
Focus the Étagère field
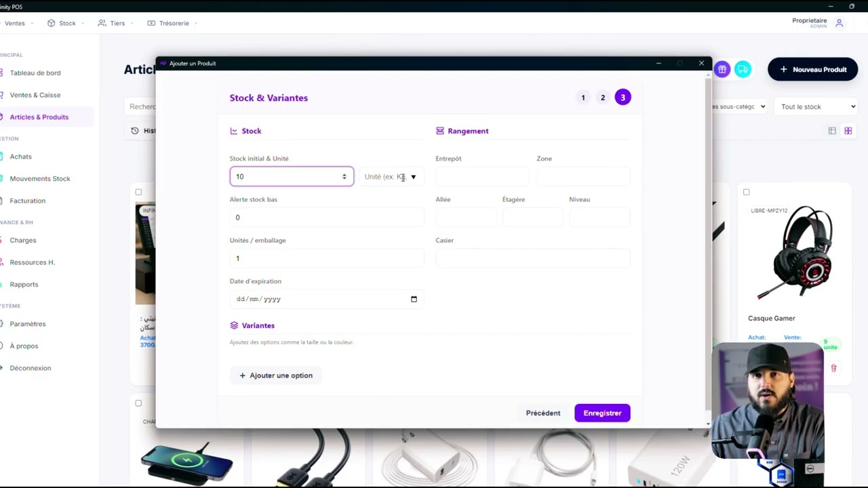[x=533, y=218]
